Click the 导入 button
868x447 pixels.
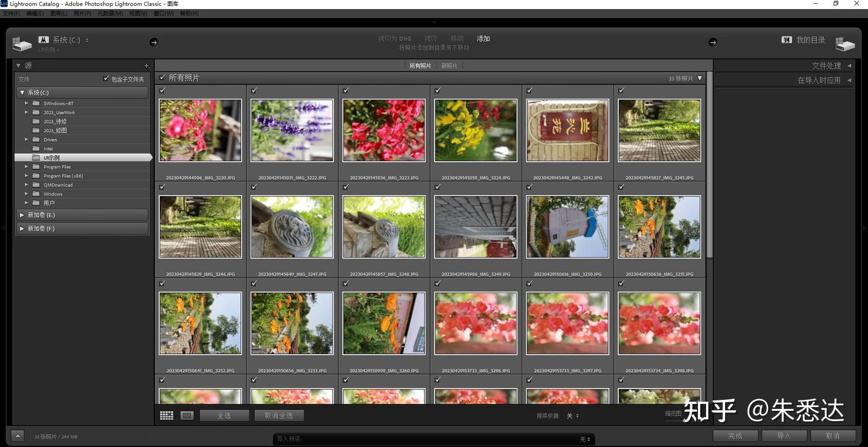pyautogui.click(x=784, y=435)
